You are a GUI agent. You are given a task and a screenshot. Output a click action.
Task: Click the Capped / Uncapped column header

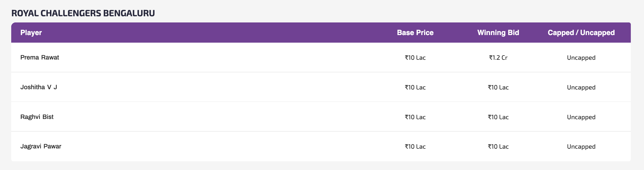581,33
